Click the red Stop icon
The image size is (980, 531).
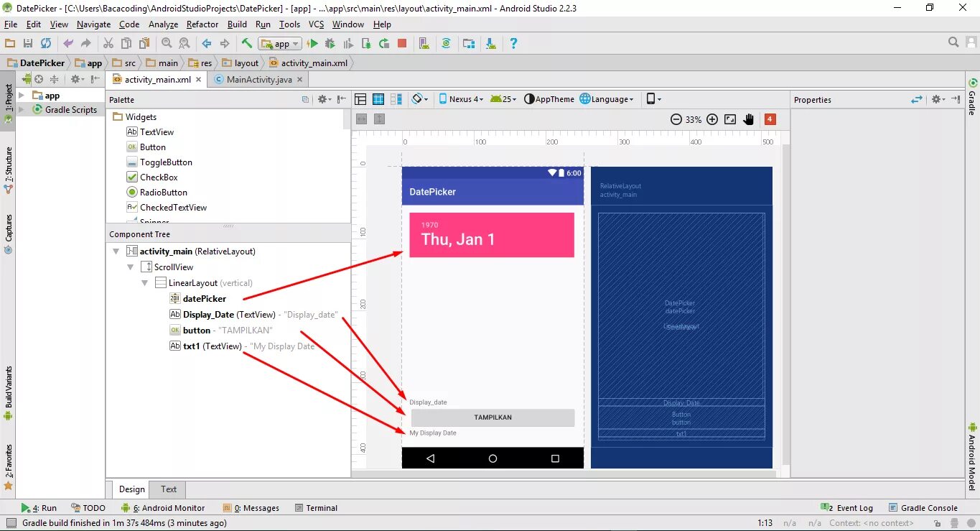tap(402, 43)
